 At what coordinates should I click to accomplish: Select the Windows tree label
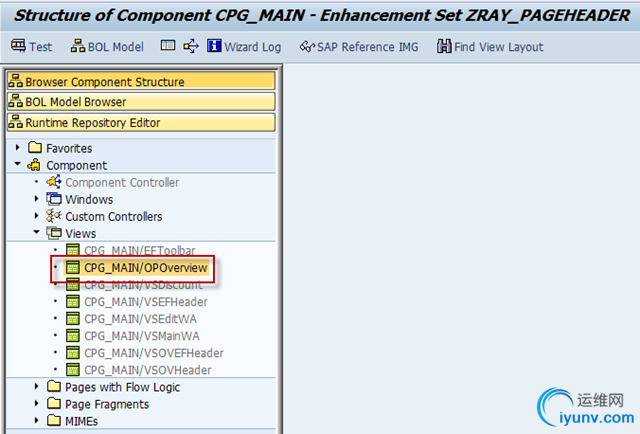click(89, 200)
